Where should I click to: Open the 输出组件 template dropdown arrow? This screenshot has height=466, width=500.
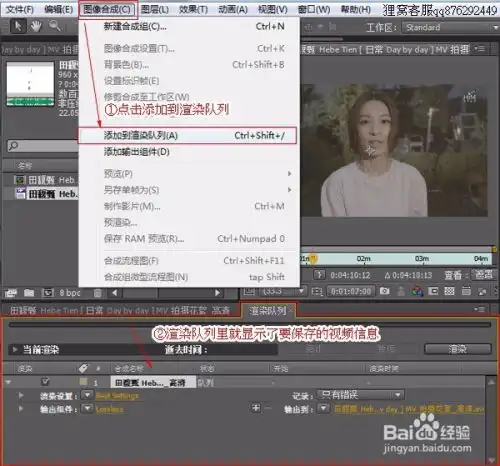tap(87, 408)
